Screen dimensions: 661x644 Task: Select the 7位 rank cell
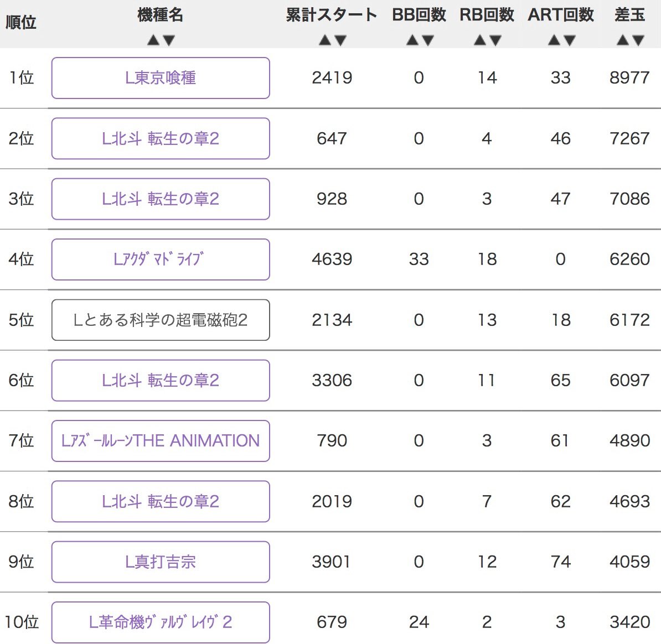click(x=22, y=441)
